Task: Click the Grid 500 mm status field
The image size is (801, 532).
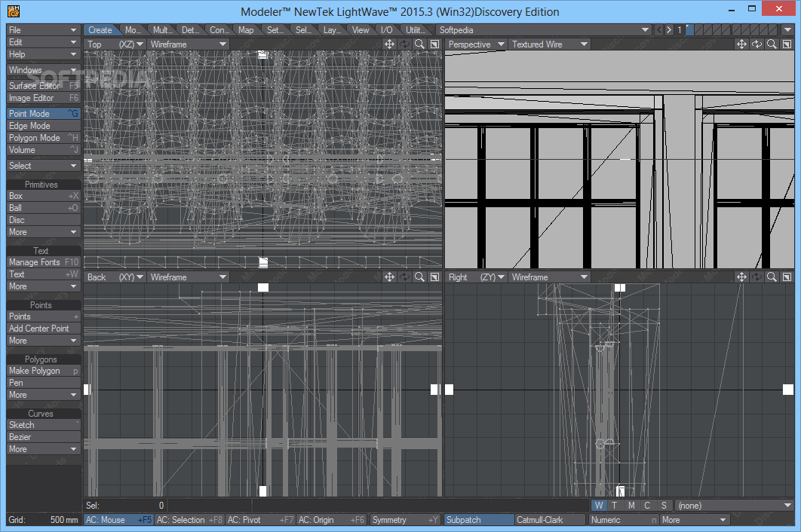Action: click(44, 520)
